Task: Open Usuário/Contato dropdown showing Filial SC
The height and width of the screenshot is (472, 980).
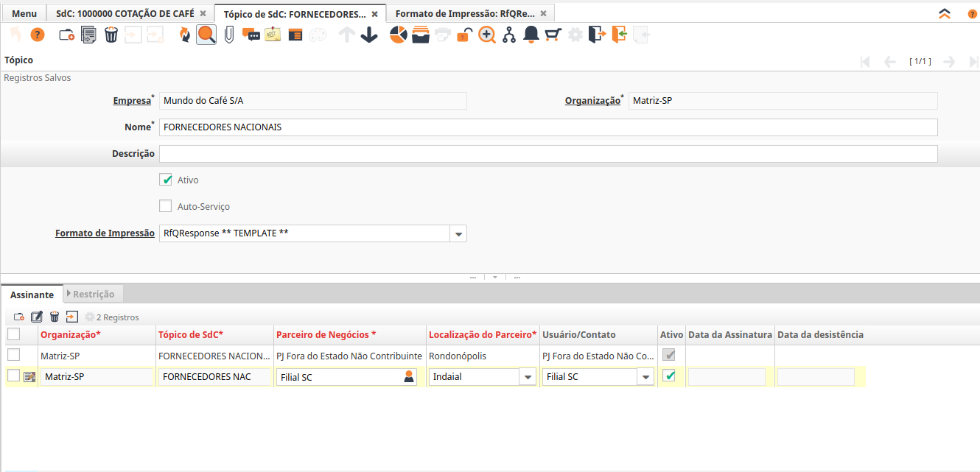Action: pyautogui.click(x=645, y=377)
